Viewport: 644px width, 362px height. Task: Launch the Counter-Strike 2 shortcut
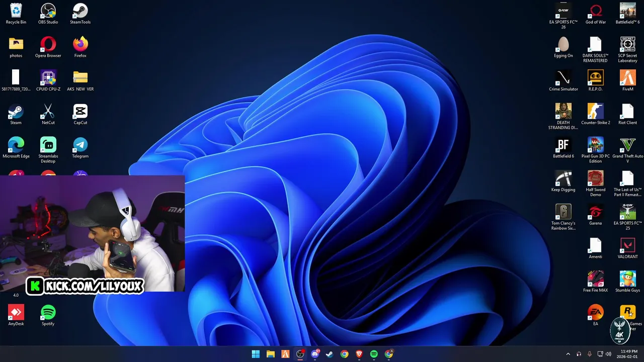(x=596, y=114)
